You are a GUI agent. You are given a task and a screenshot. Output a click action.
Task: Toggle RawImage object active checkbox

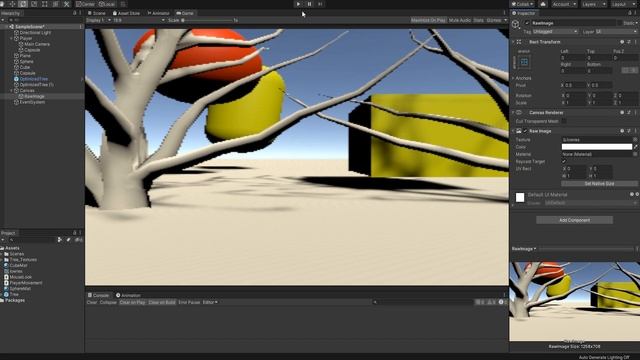(x=527, y=23)
